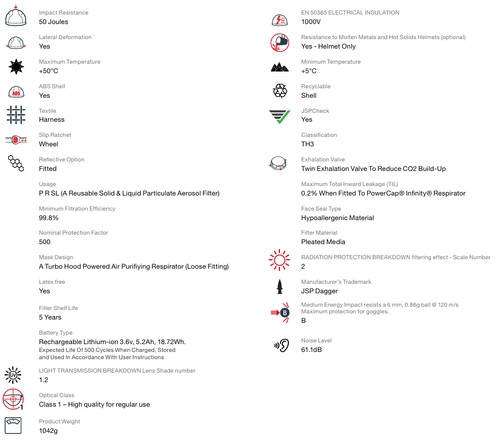Click the Slip Ratchet wheel icon
The height and width of the screenshot is (448, 495).
point(16,140)
